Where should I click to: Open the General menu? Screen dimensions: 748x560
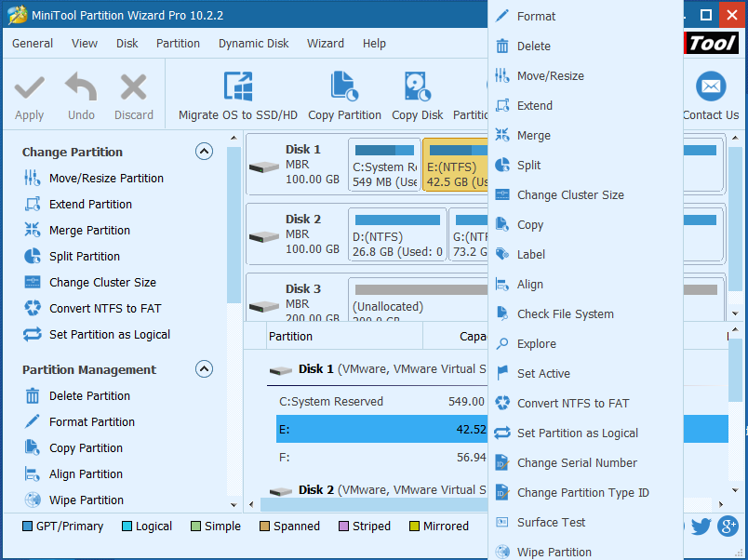pyautogui.click(x=33, y=44)
